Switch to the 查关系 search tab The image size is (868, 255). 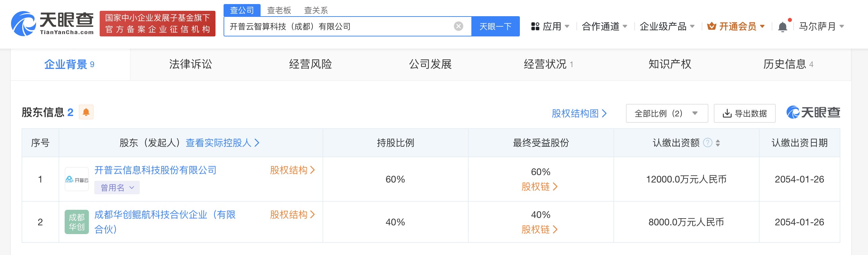(316, 10)
